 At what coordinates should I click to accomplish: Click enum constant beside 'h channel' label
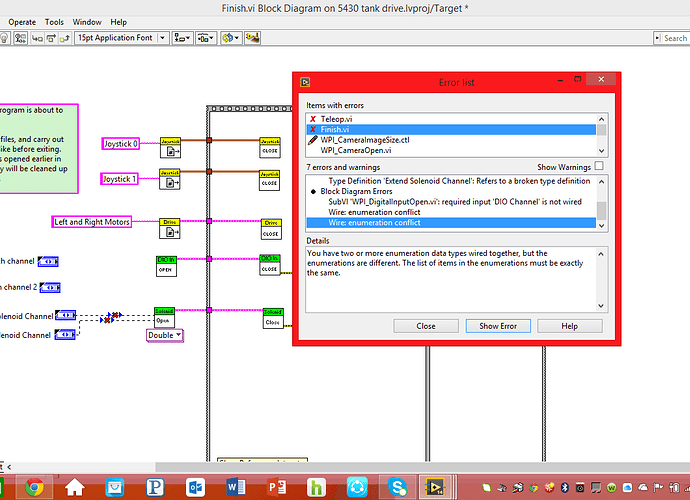(48, 261)
